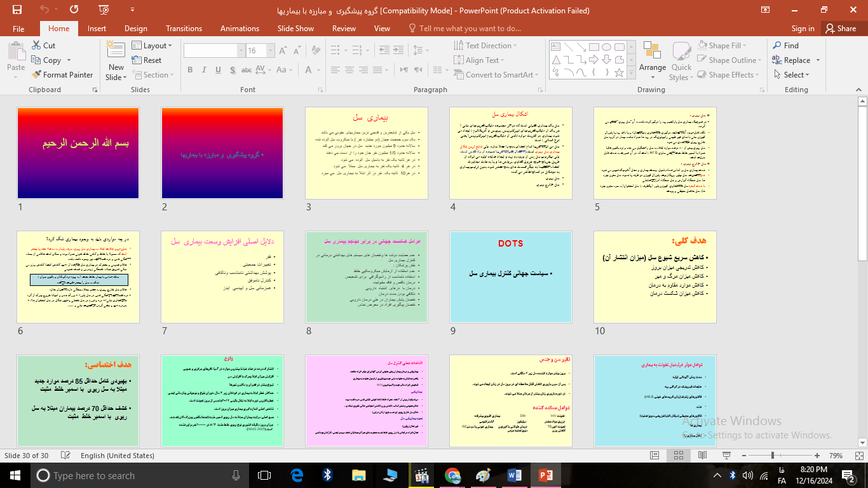Image resolution: width=868 pixels, height=488 pixels.
Task: Switch to Normal view from status bar
Action: pos(654,456)
